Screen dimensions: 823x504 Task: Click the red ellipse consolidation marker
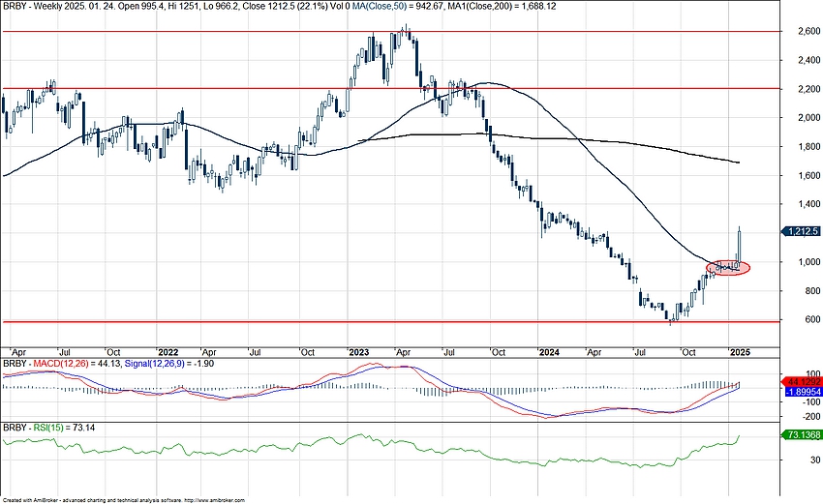pos(728,266)
